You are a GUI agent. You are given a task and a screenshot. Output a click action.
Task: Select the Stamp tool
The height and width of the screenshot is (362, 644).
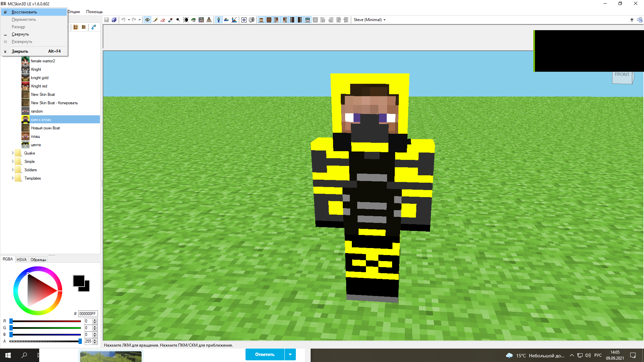pyautogui.click(x=209, y=20)
